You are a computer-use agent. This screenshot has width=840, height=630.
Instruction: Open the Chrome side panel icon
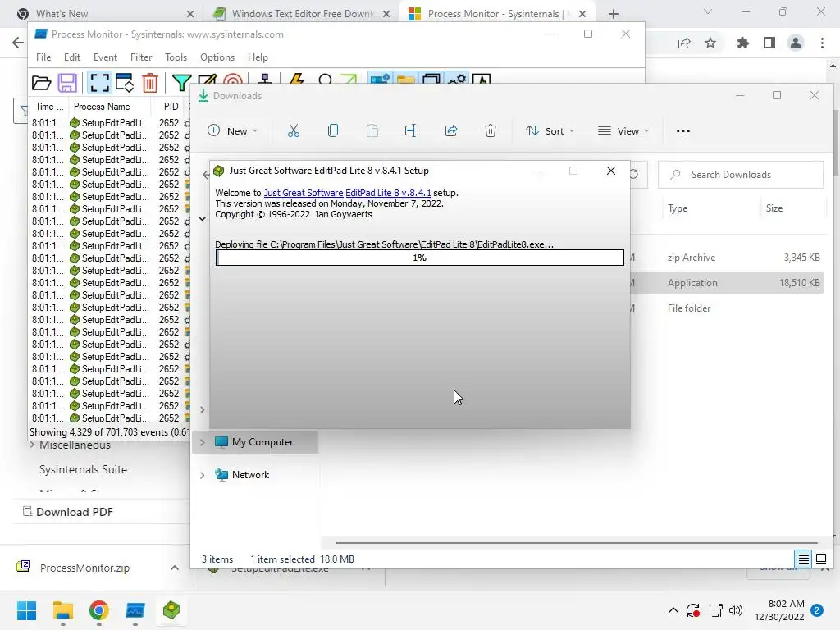point(769,43)
